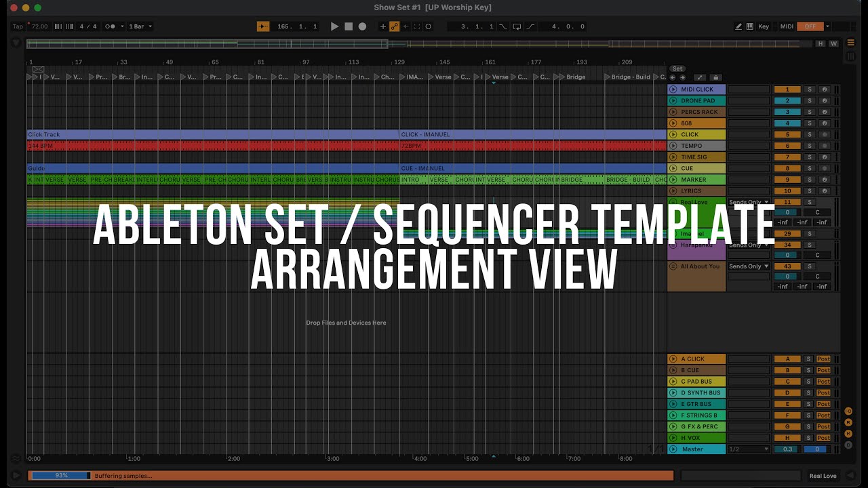
Task: Toggle the Punch-Out switch icon
Action: [530, 26]
